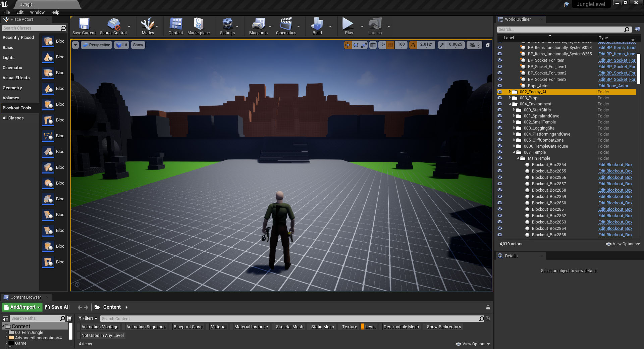644x349 pixels.
Task: Click the Source Control icon
Action: coord(113,25)
